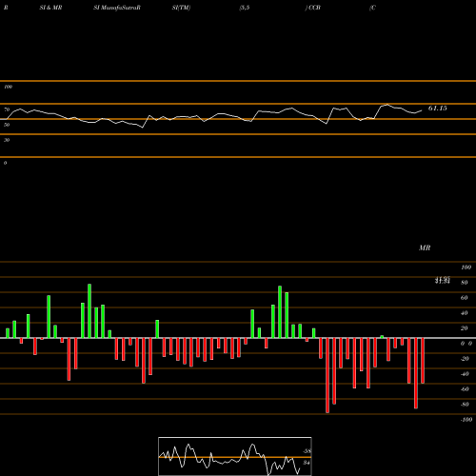The height and width of the screenshot is (476, 476).
Task: Click the 'SI(TM)' header text
Action: tap(181, 8)
